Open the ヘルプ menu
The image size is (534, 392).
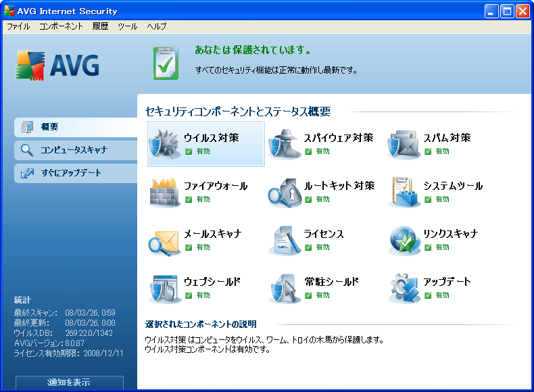pyautogui.click(x=157, y=26)
